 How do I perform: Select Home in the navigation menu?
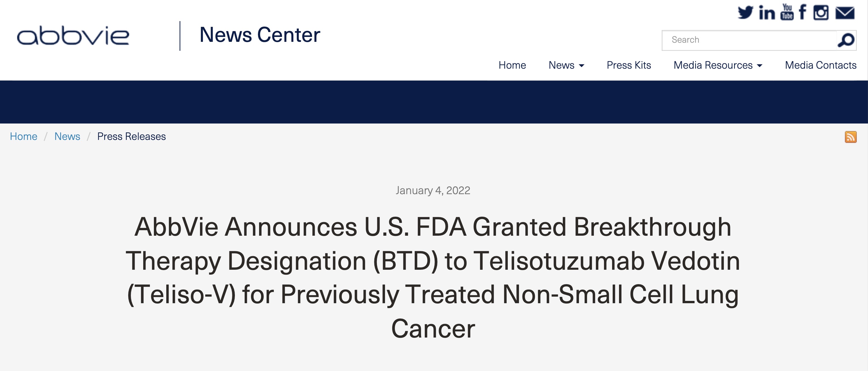tap(512, 65)
